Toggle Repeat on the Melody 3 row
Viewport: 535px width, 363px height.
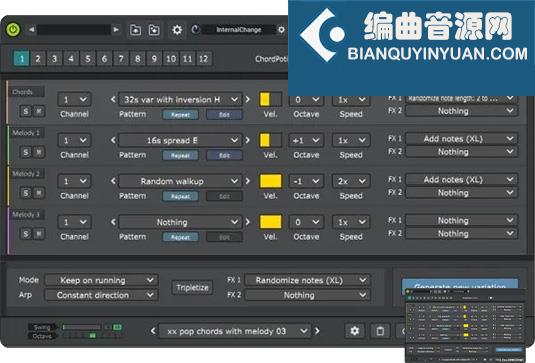pos(180,237)
